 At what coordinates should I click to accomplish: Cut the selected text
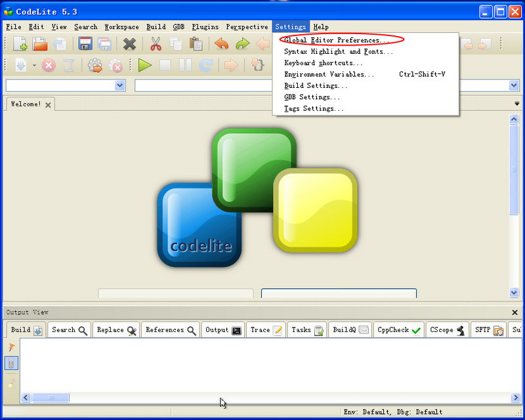155,44
